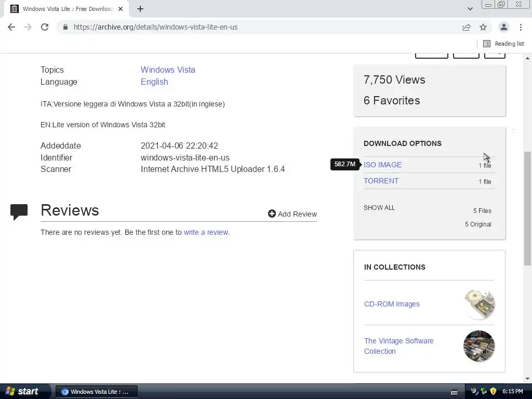532x399 pixels.
Task: Click the identifier windows-vista-lite-en-us
Action: pos(185,158)
